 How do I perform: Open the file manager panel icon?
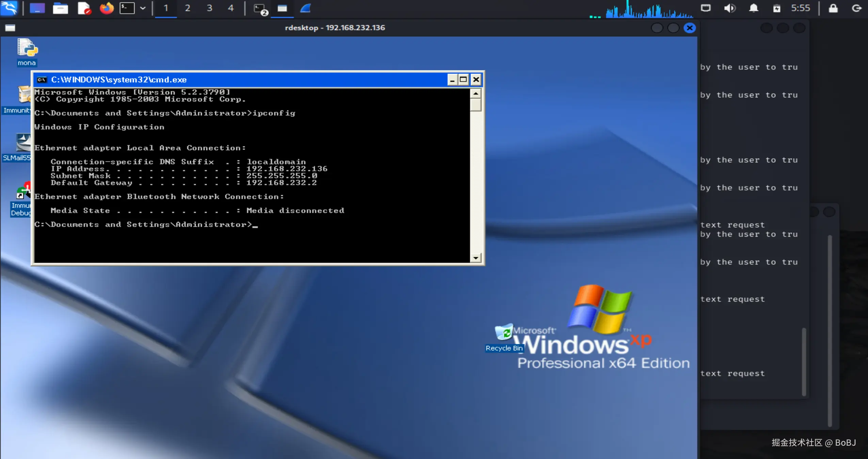pyautogui.click(x=60, y=8)
